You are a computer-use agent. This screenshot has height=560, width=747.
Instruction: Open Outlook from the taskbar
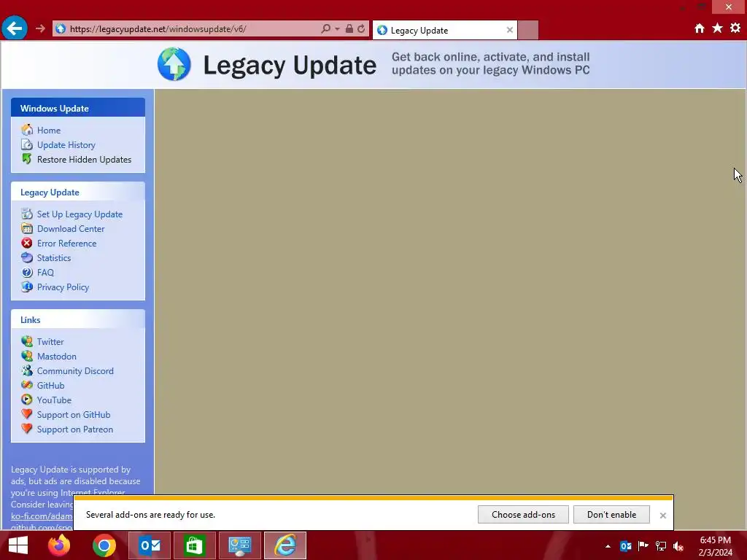(150, 545)
